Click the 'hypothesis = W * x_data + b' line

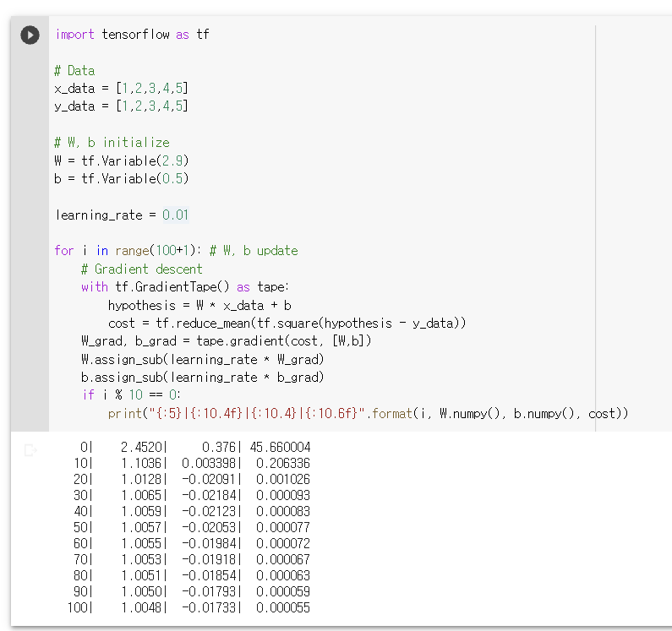[199, 306]
